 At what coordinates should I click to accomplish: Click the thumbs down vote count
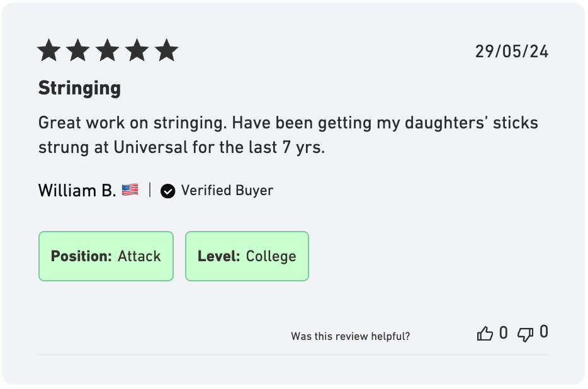point(544,332)
